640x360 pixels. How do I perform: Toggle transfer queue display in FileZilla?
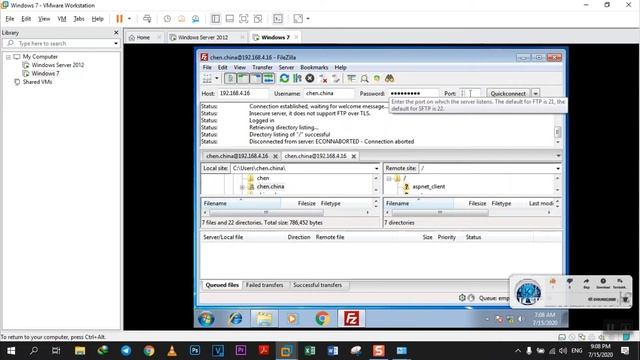pos(268,78)
